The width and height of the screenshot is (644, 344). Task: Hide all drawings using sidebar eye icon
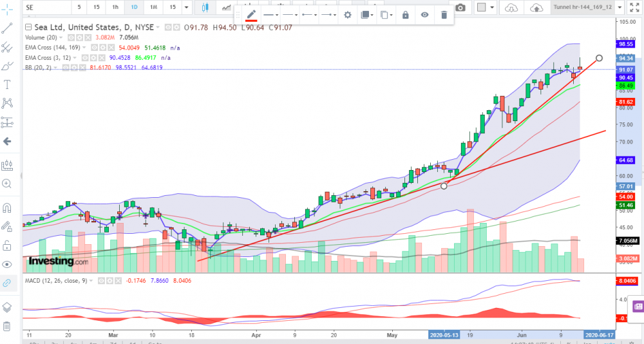(x=8, y=264)
